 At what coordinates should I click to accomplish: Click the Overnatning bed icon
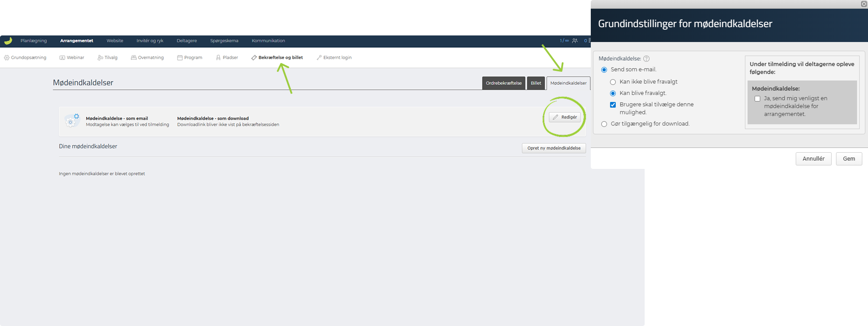(x=134, y=58)
